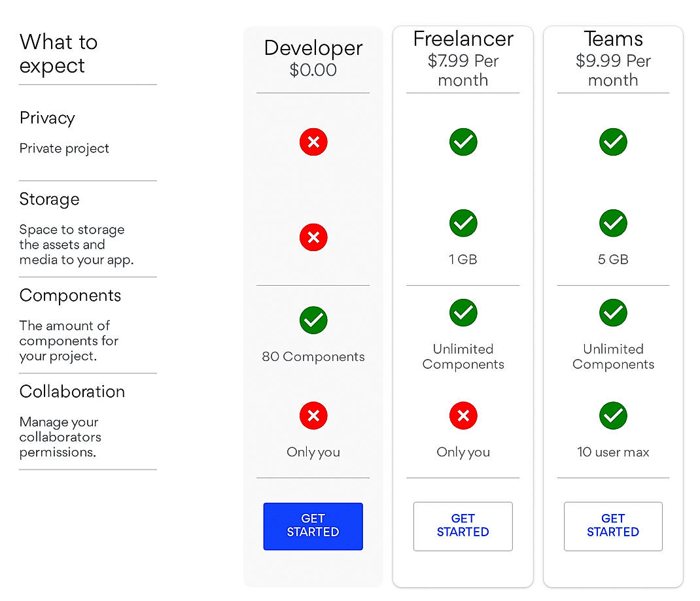Screen dimensions: 700x601
Task: Select the Developer plan column header
Action: (313, 48)
